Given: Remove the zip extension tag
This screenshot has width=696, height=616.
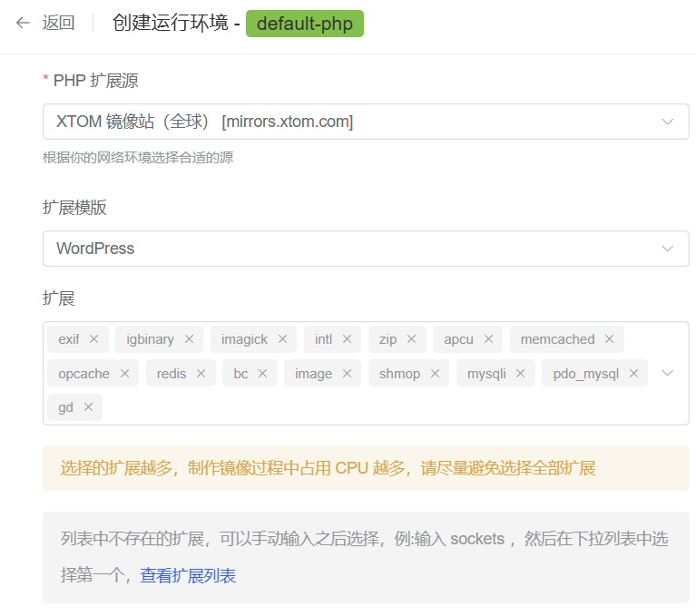Looking at the screenshot, I should (411, 339).
